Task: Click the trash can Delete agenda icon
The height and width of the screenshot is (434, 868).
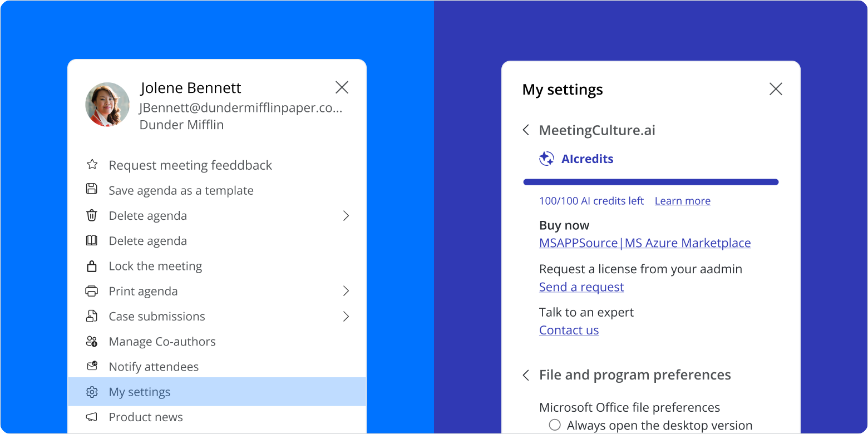Action: tap(92, 215)
